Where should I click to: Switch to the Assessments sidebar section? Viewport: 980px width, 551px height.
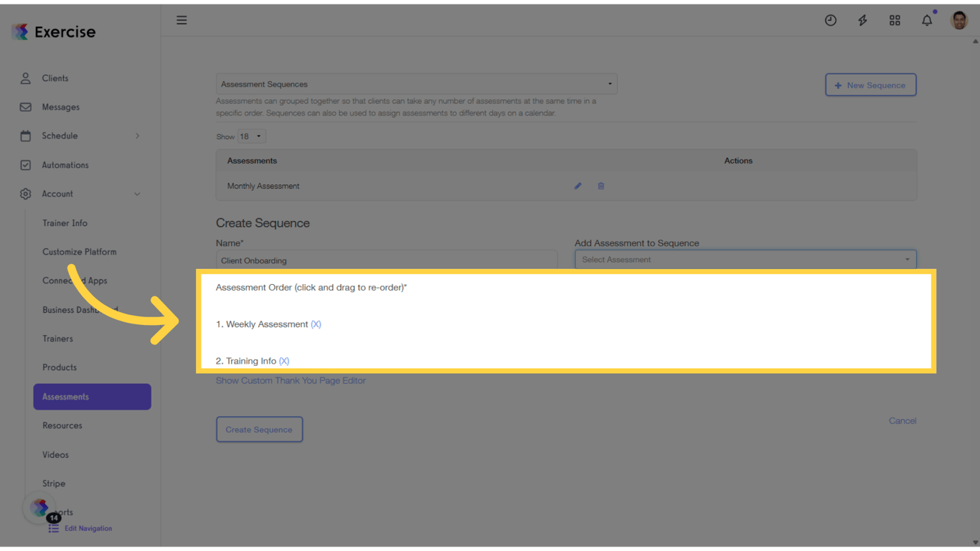click(x=65, y=397)
